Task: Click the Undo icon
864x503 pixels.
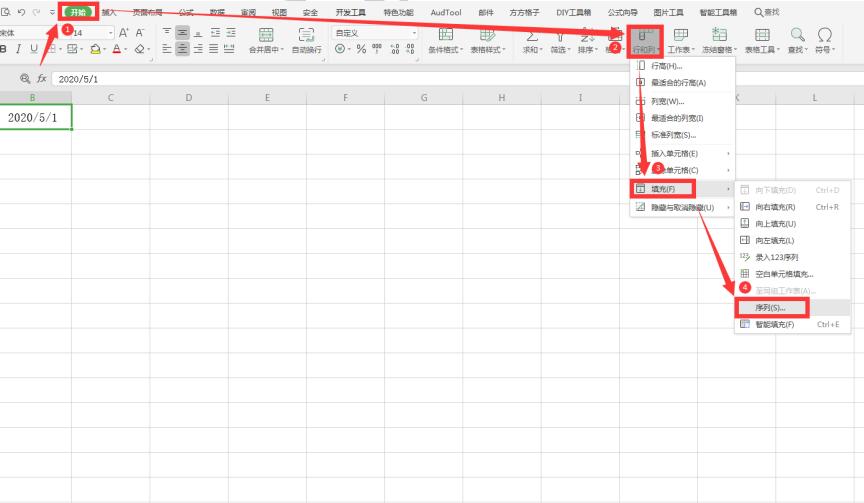Action: 21,12
